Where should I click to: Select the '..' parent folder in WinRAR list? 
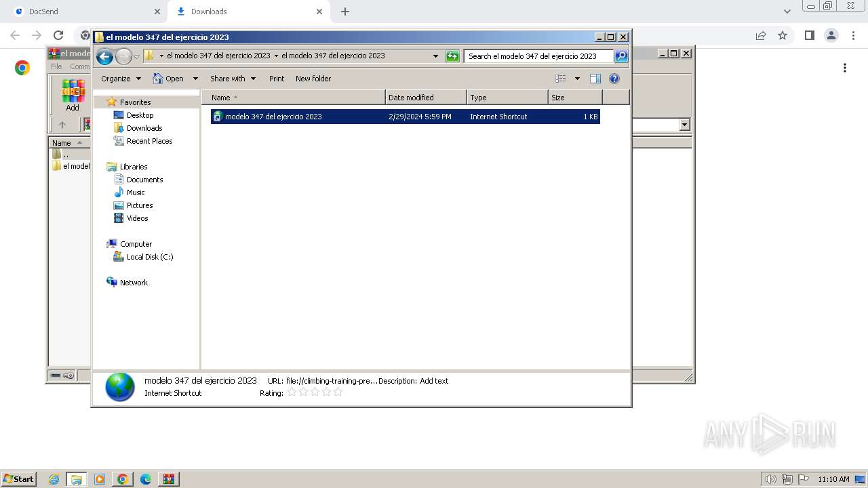65,155
